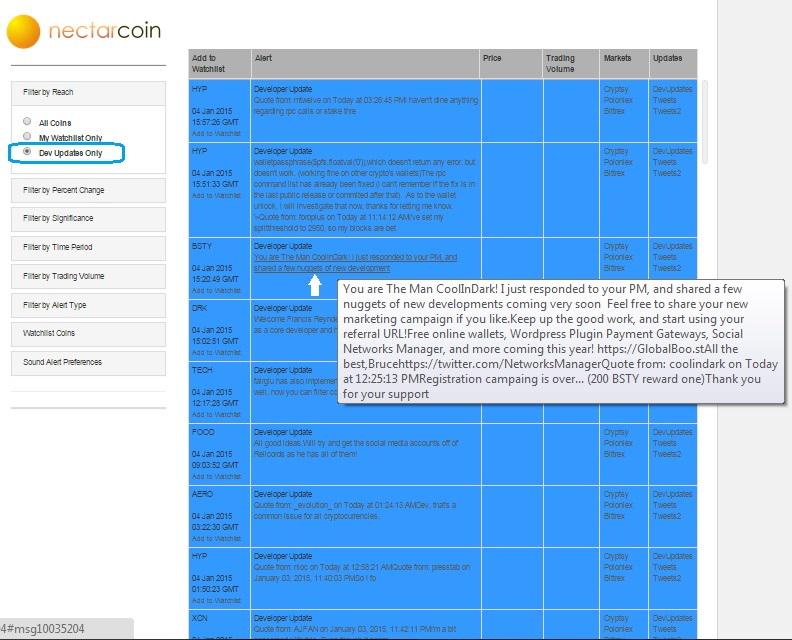Open the Filter by Alert Type section
This screenshot has height=640, width=792.
coord(88,306)
